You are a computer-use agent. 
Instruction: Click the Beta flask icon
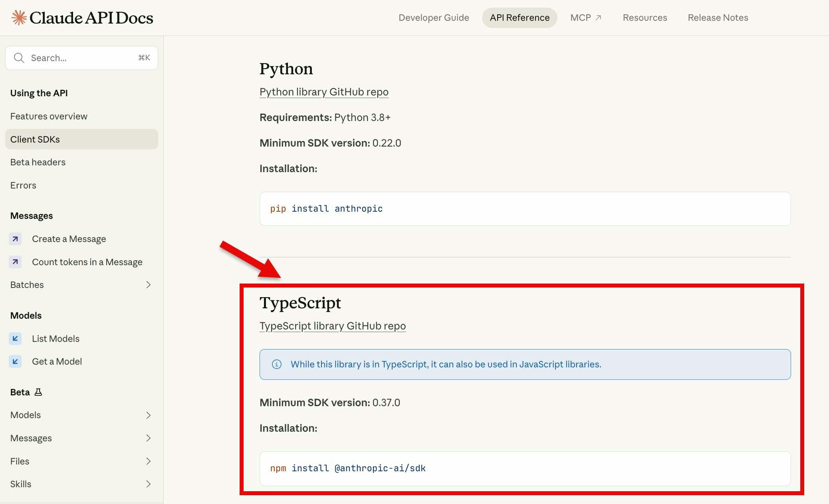click(38, 392)
